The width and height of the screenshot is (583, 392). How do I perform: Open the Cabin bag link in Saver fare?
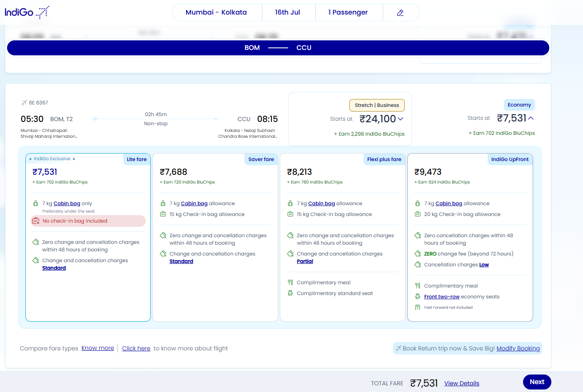[x=194, y=203]
